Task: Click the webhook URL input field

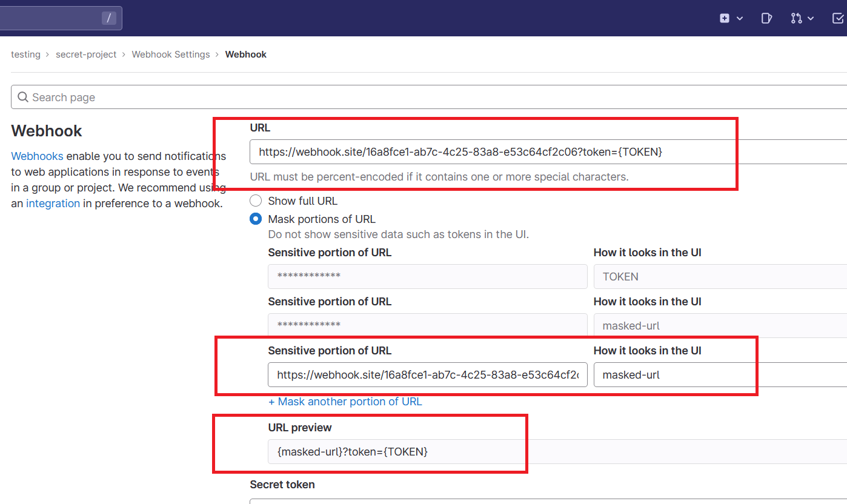Action: (x=545, y=152)
